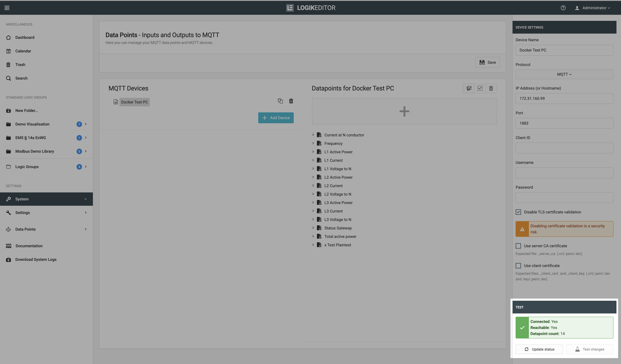Screen dimensions: 621x364
Task: Click the Update status button
Action: pos(539,349)
